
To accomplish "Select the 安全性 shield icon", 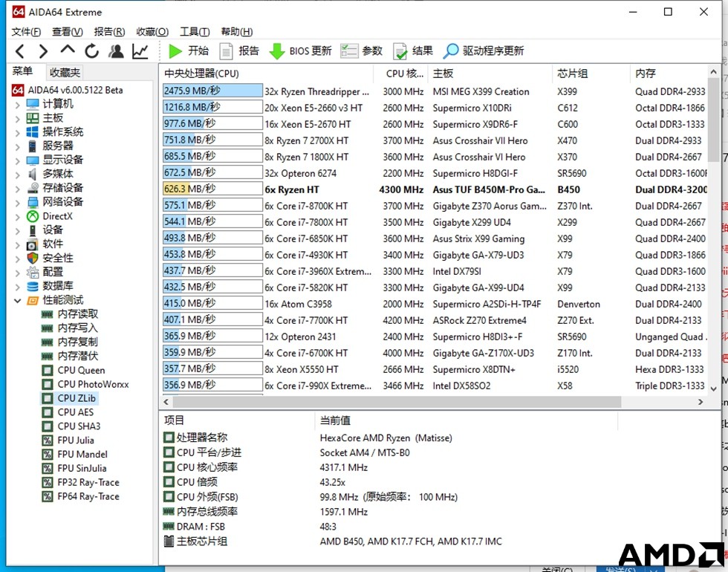I will click(33, 259).
